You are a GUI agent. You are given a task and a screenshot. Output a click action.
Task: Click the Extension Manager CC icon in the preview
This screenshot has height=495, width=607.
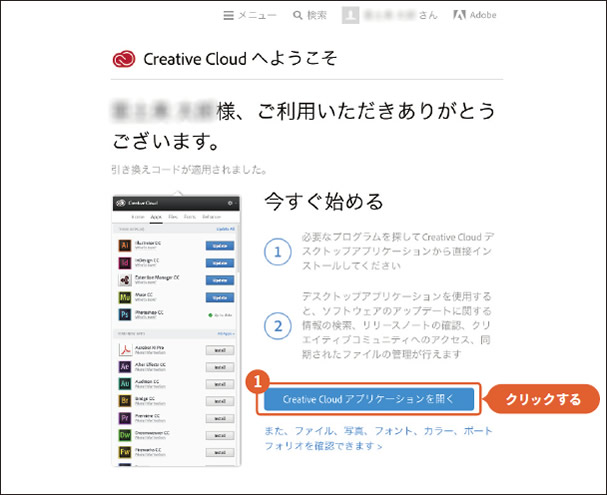click(x=125, y=280)
